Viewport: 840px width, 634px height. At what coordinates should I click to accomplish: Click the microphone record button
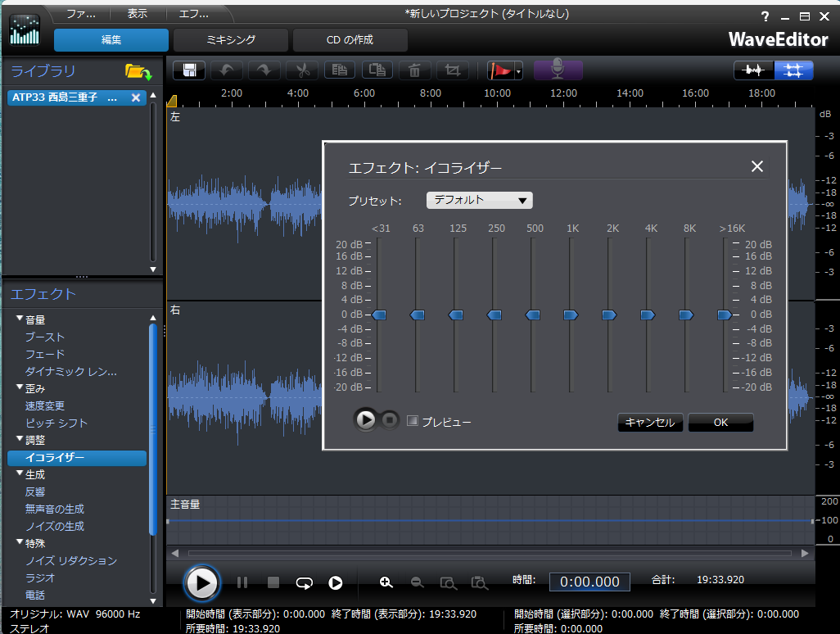click(558, 70)
